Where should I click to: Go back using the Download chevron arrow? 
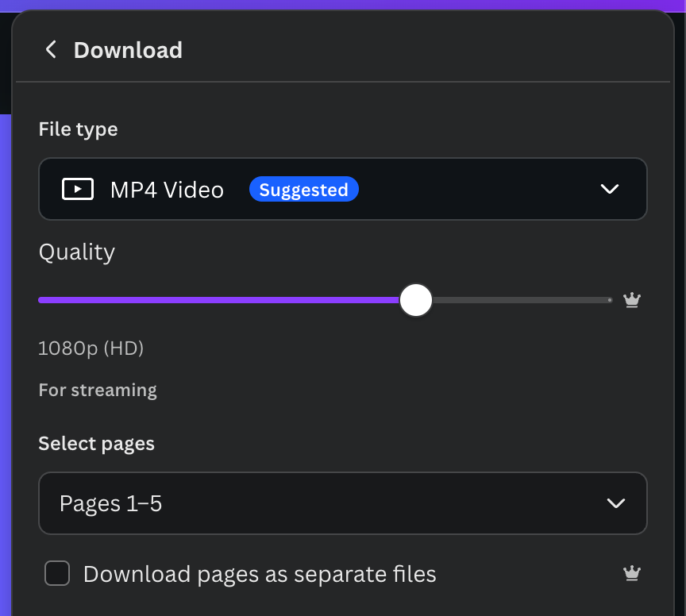[x=51, y=50]
